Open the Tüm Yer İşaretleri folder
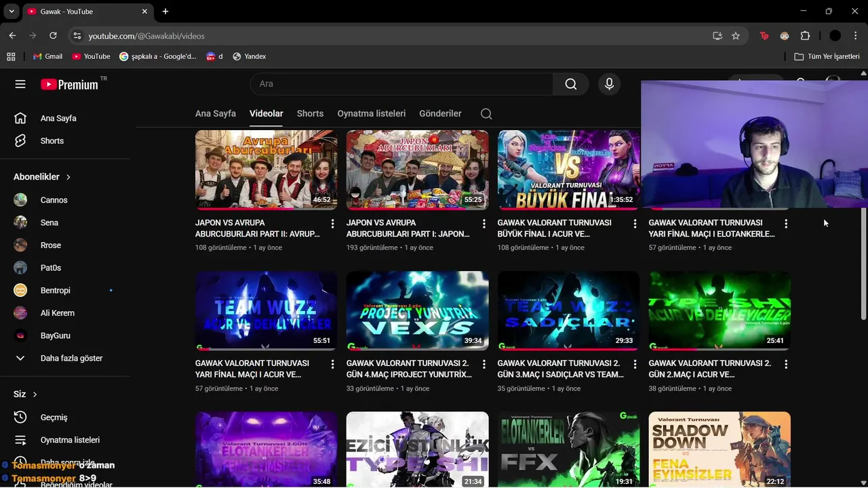The height and width of the screenshot is (488, 868). tap(827, 56)
